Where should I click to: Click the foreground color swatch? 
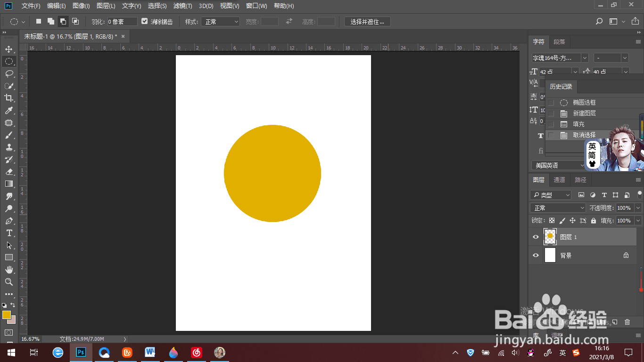(x=7, y=315)
